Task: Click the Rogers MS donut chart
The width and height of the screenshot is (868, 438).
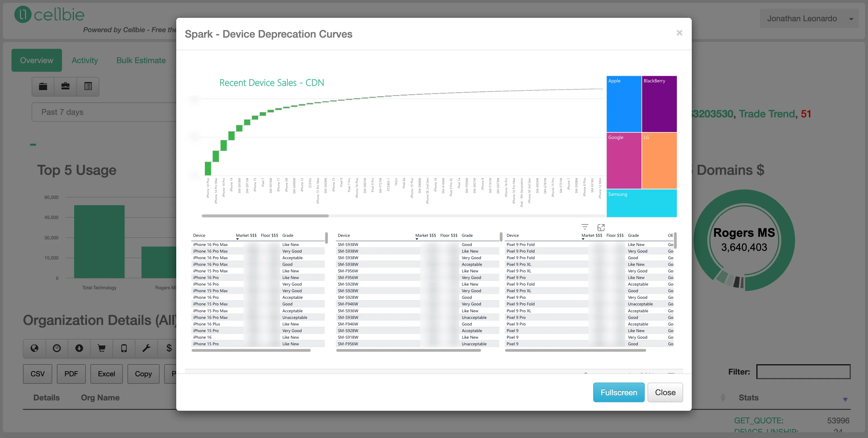Action: click(744, 240)
